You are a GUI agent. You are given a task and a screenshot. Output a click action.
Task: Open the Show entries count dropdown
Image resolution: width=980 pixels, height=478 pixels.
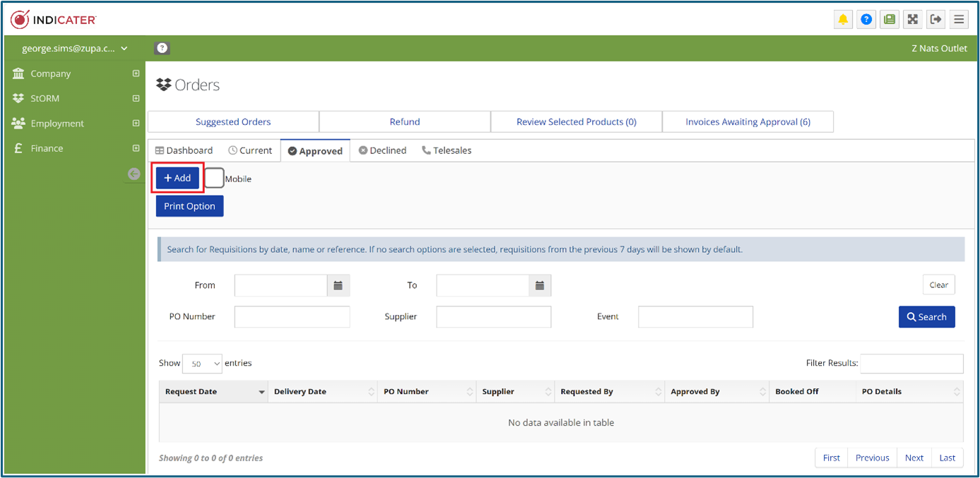pyautogui.click(x=202, y=364)
